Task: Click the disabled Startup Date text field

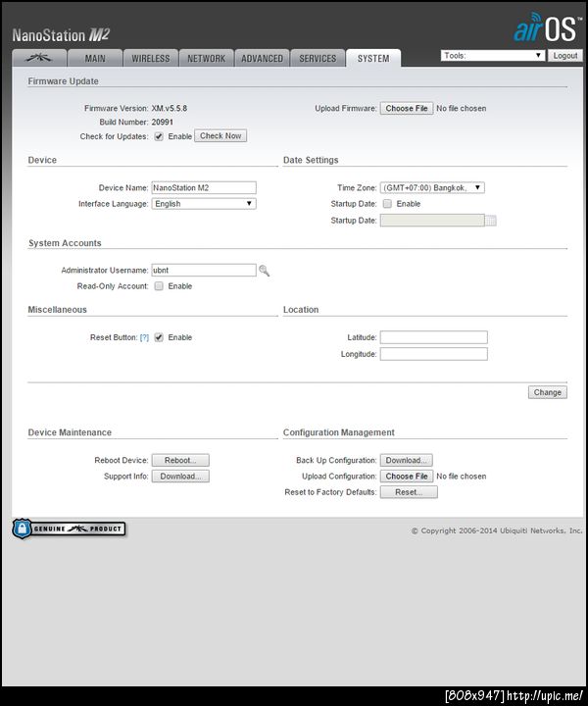Action: 432,221
